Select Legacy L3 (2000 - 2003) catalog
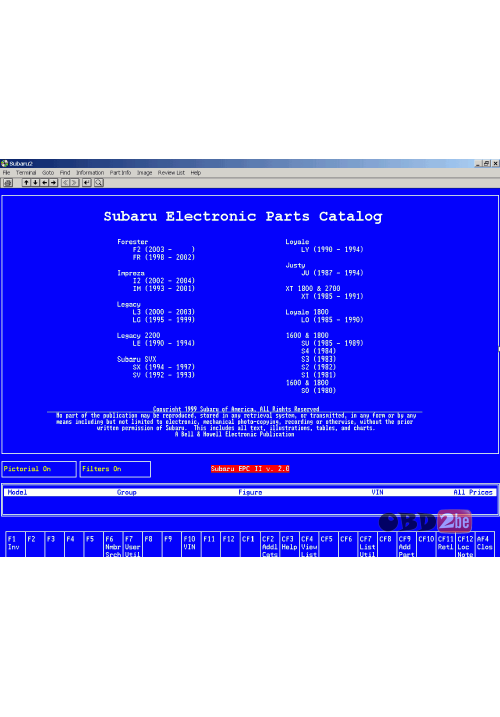500x717 pixels. 164,312
